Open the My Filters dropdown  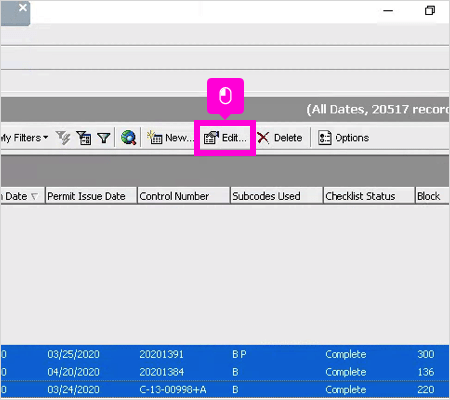tap(24, 138)
